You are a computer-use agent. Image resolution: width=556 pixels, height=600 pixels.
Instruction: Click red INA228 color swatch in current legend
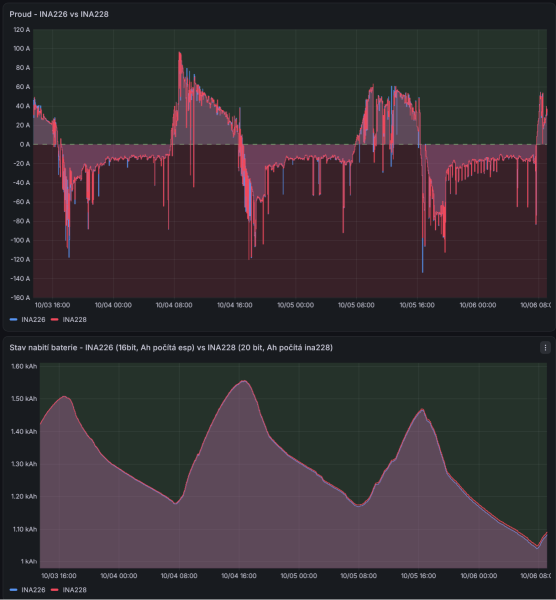(55, 320)
